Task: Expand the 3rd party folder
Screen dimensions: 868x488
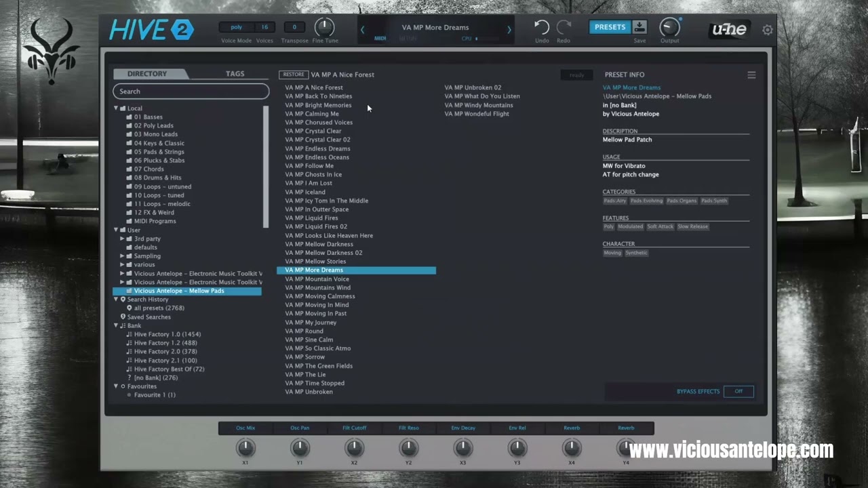Action: (122, 239)
